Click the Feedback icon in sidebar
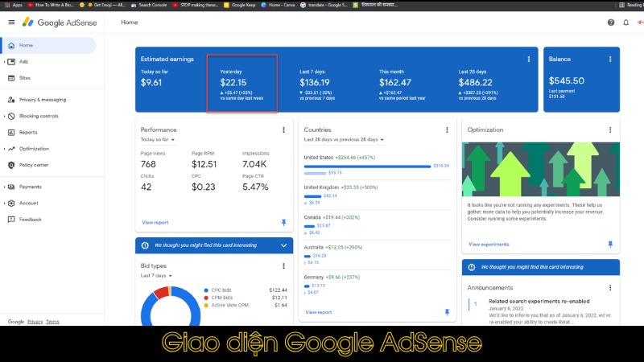Screen dimensions: 644x362 (11, 220)
